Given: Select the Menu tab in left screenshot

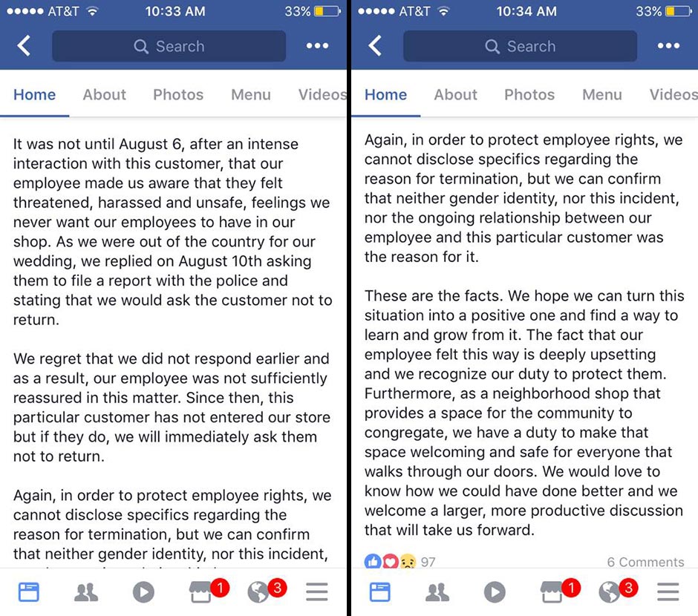Looking at the screenshot, I should tap(251, 94).
